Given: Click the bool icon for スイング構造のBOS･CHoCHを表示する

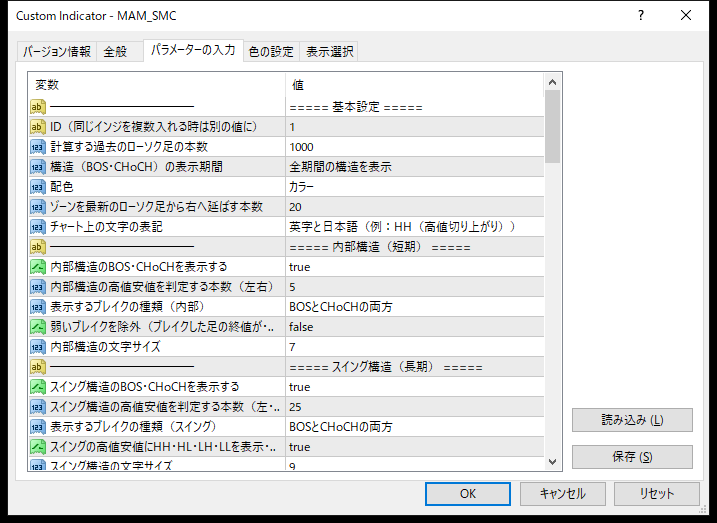Looking at the screenshot, I should pos(38,387).
